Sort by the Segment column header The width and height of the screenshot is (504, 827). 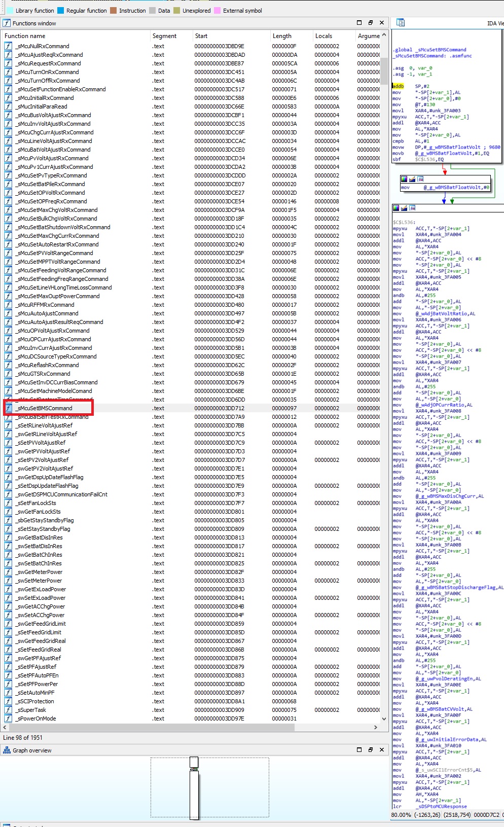(171, 36)
